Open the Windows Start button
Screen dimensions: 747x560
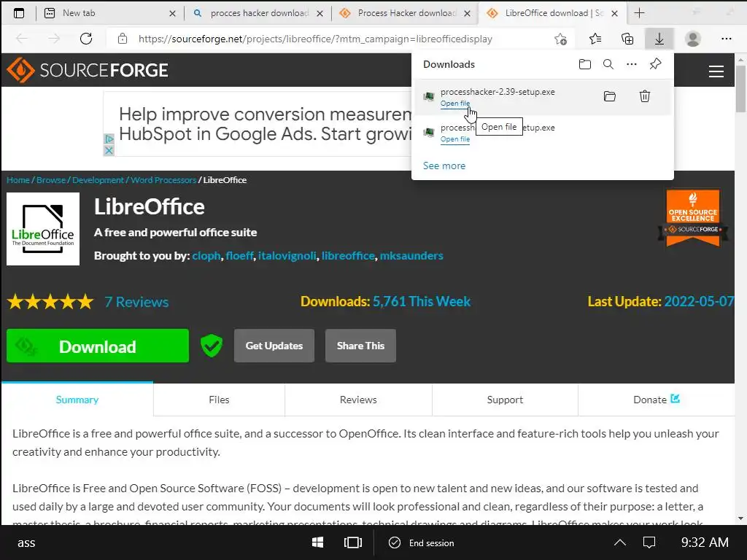[x=317, y=542]
